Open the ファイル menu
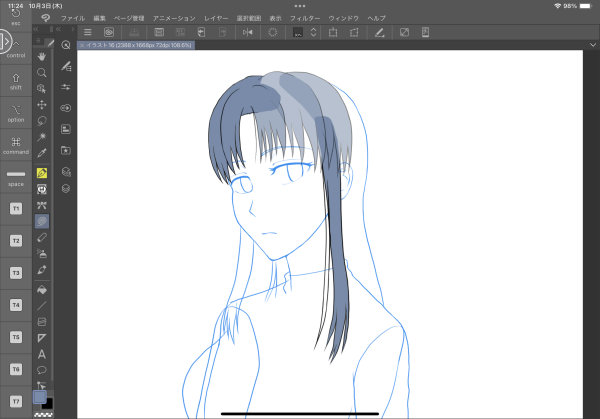Screen dimensions: 600x419 pos(73,18)
